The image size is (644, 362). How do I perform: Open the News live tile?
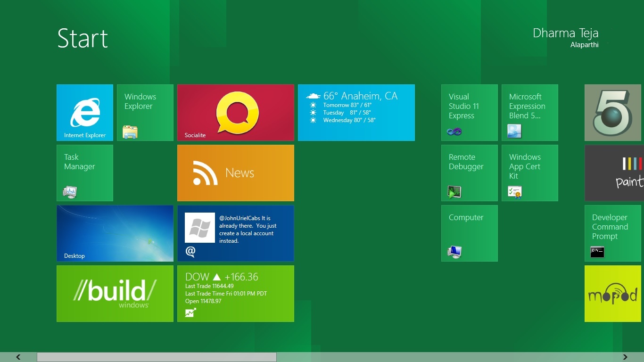point(235,173)
